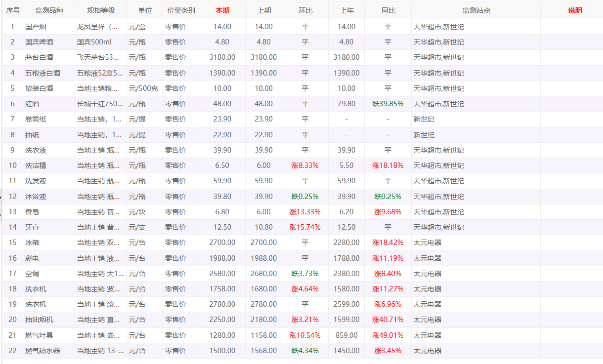The image size is (603, 364).
Task: Click the 冰箱 product cell
Action: 49,243
